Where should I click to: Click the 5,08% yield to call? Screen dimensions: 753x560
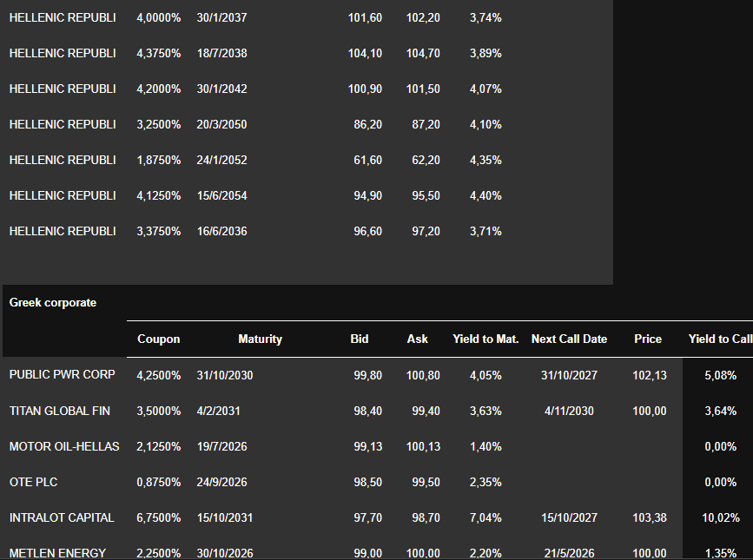720,376
